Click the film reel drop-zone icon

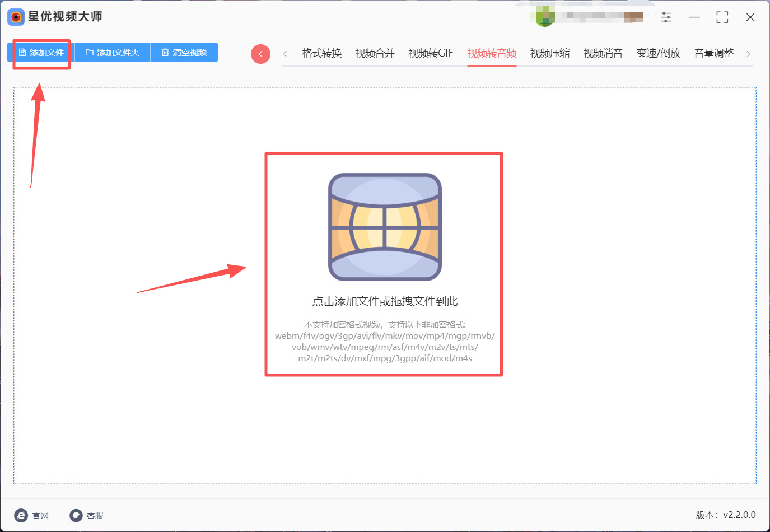tap(385, 227)
